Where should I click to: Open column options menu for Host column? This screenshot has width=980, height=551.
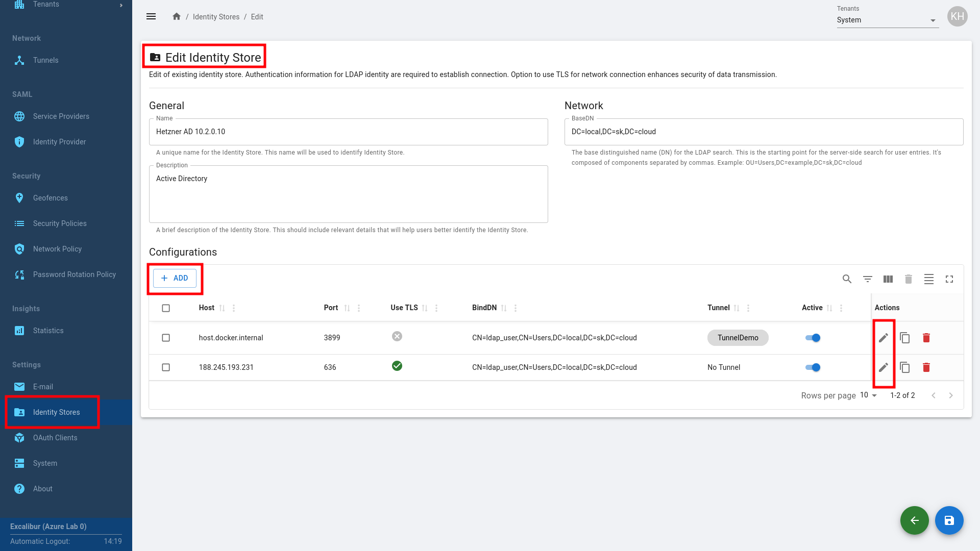click(x=234, y=308)
